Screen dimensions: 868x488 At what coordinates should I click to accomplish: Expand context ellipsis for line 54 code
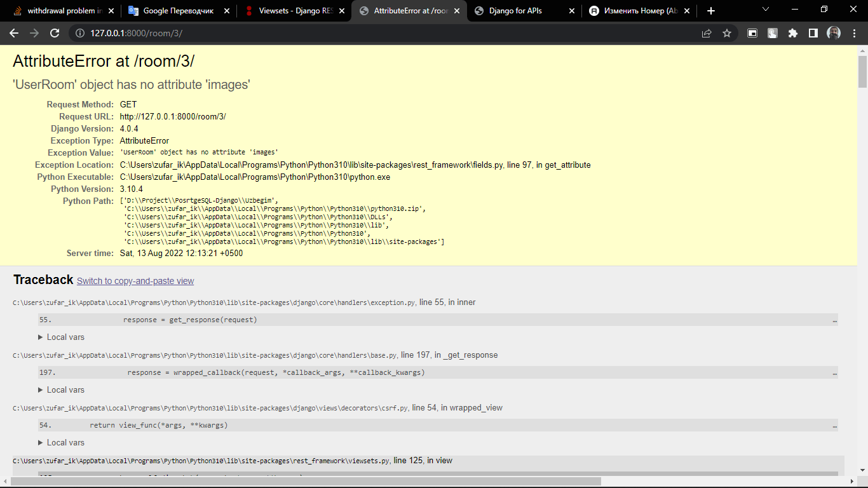834,426
